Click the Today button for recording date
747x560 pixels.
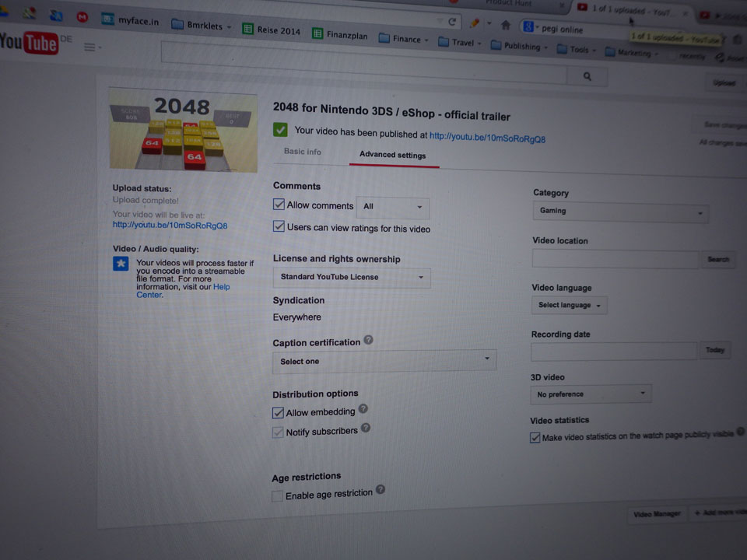tap(714, 351)
